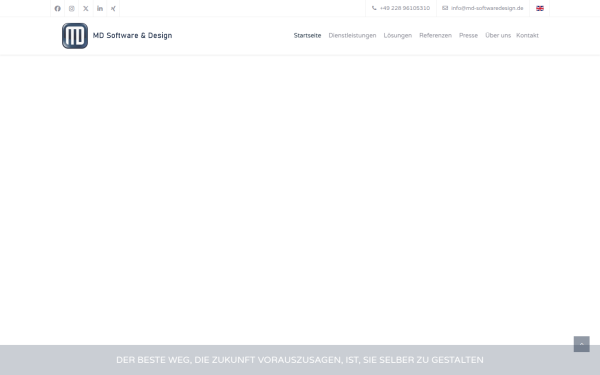Open the Kontakt menu item
Viewport: 600px width, 375px height.
tap(527, 36)
